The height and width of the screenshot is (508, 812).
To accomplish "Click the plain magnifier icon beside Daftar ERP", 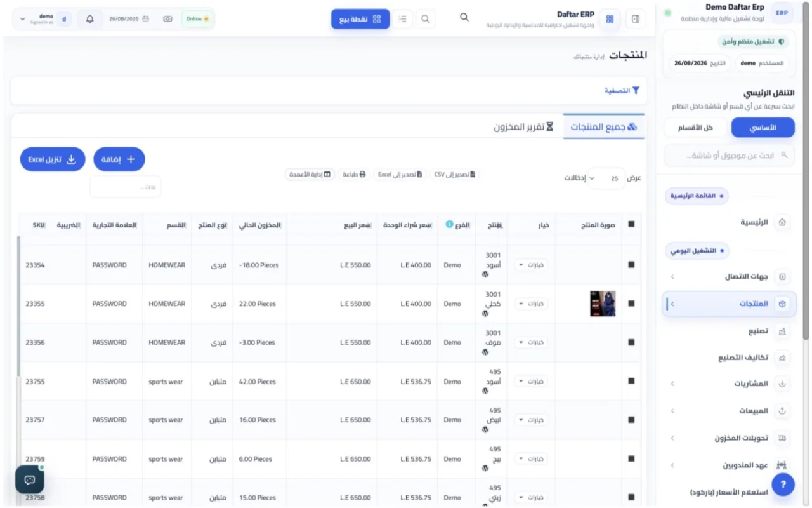I will [x=464, y=18].
